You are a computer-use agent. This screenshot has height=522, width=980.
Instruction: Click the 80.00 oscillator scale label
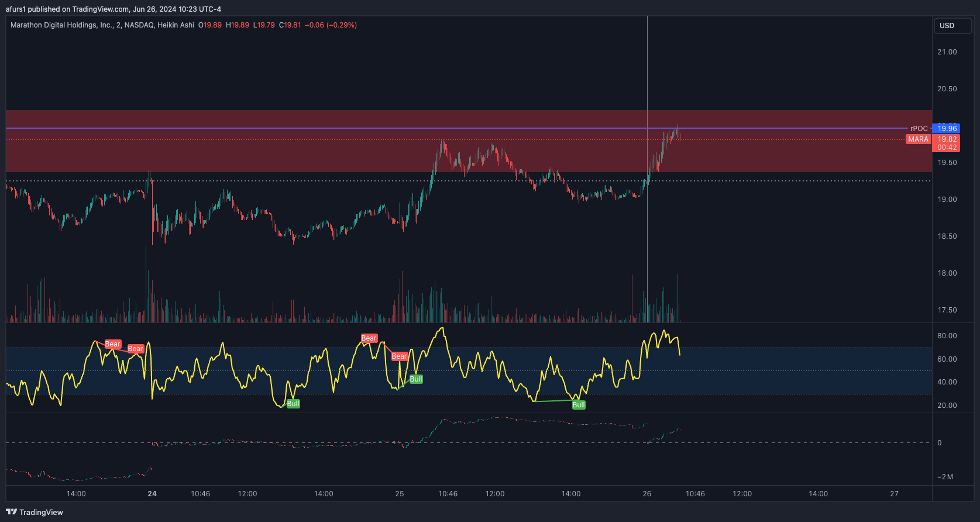pyautogui.click(x=947, y=336)
